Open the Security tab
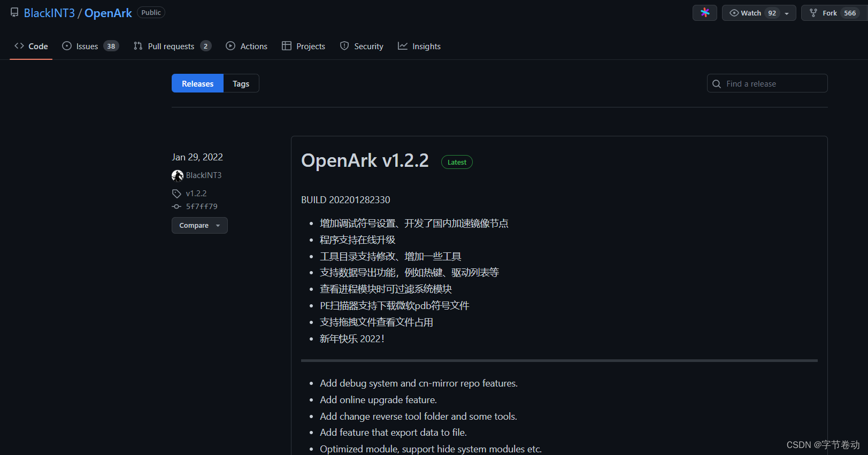Image resolution: width=868 pixels, height=455 pixels. 362,47
